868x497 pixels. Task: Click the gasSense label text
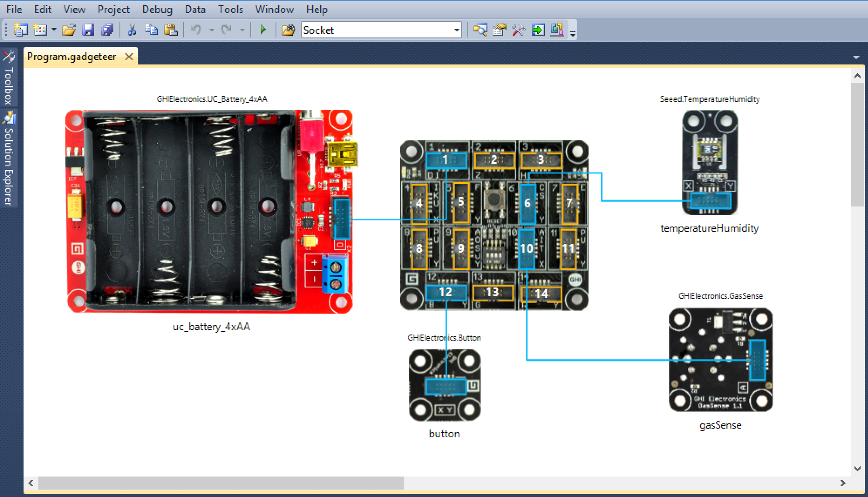(720, 425)
